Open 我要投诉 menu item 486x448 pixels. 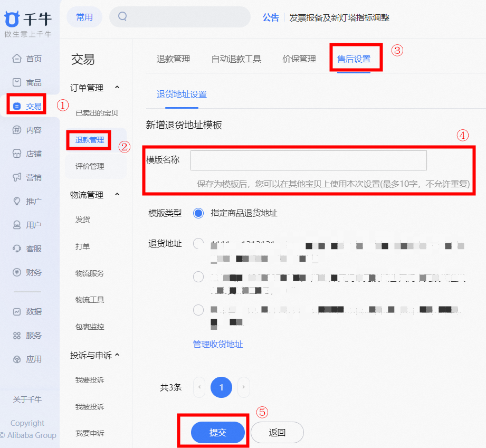pos(90,380)
